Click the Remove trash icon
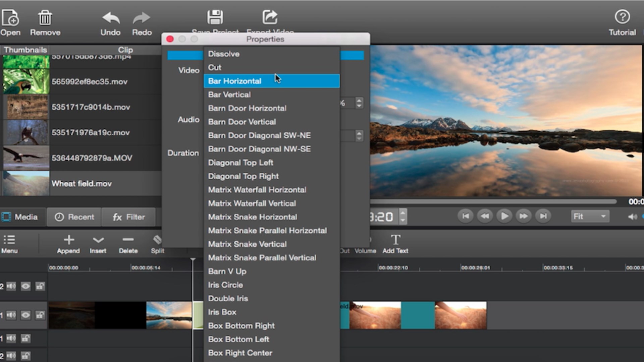This screenshot has width=644, height=362. click(45, 18)
